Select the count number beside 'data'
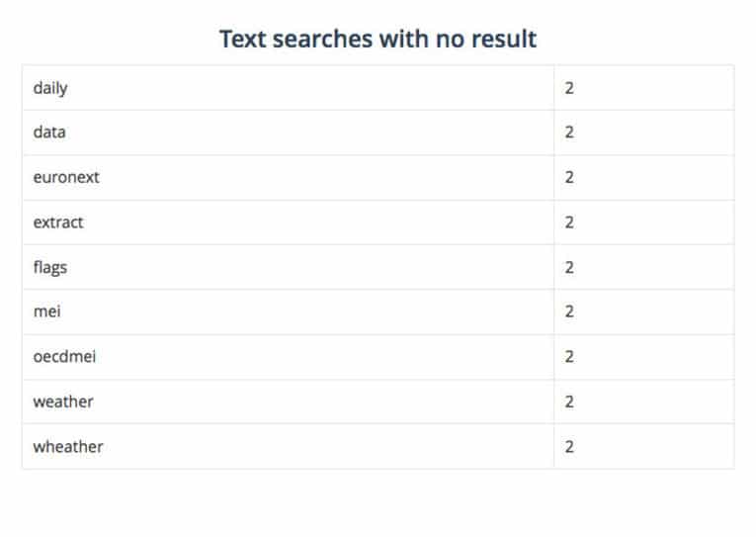The height and width of the screenshot is (537, 756). pos(569,133)
